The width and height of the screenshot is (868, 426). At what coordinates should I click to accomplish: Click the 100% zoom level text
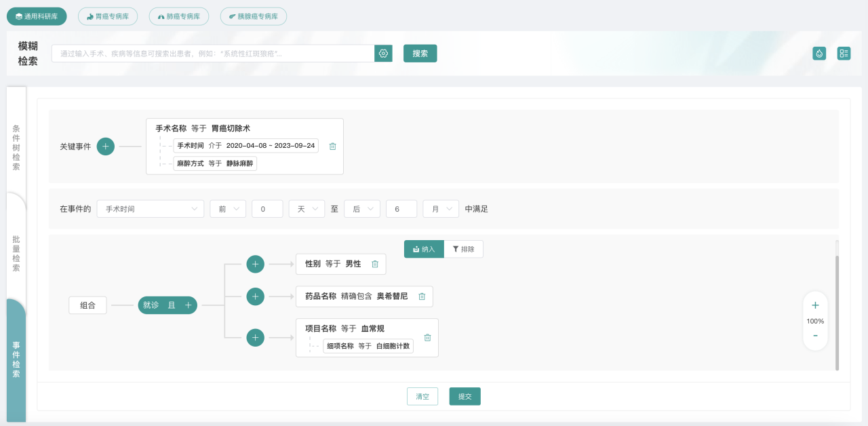(x=815, y=321)
